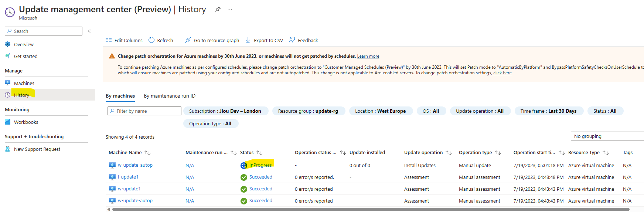Open the w-update-autop InProgress status link

coord(260,165)
